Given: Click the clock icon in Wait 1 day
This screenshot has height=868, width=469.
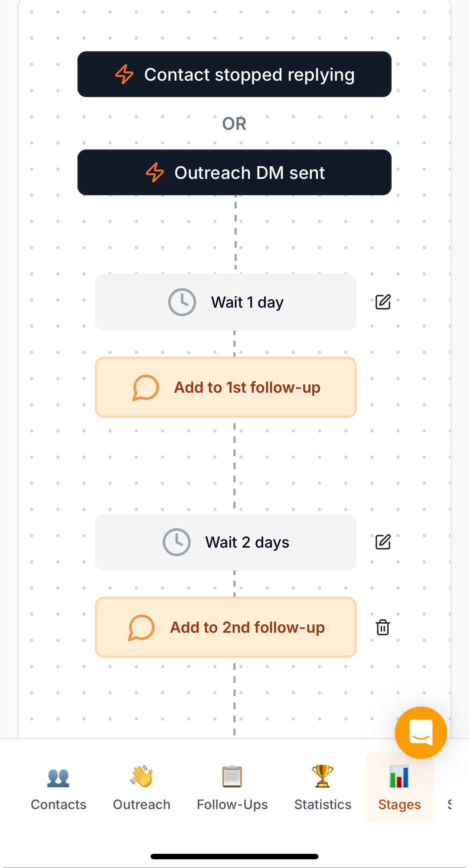Looking at the screenshot, I should click(x=182, y=302).
